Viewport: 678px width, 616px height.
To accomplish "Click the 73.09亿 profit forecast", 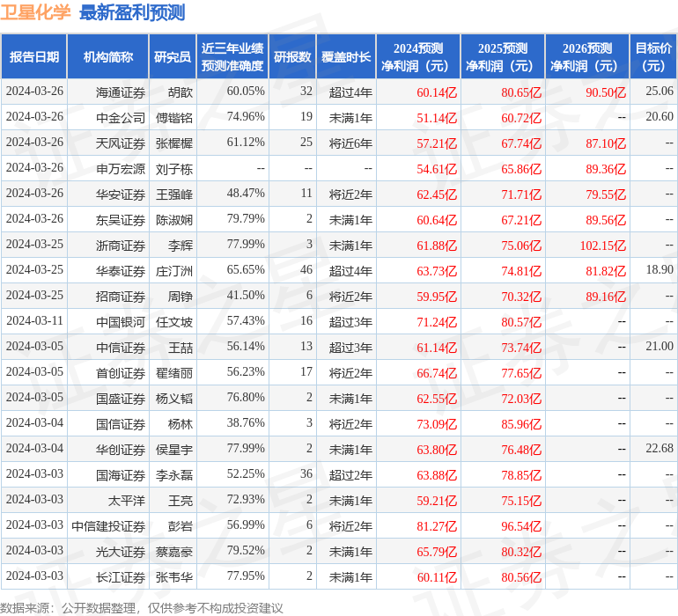I will [437, 423].
